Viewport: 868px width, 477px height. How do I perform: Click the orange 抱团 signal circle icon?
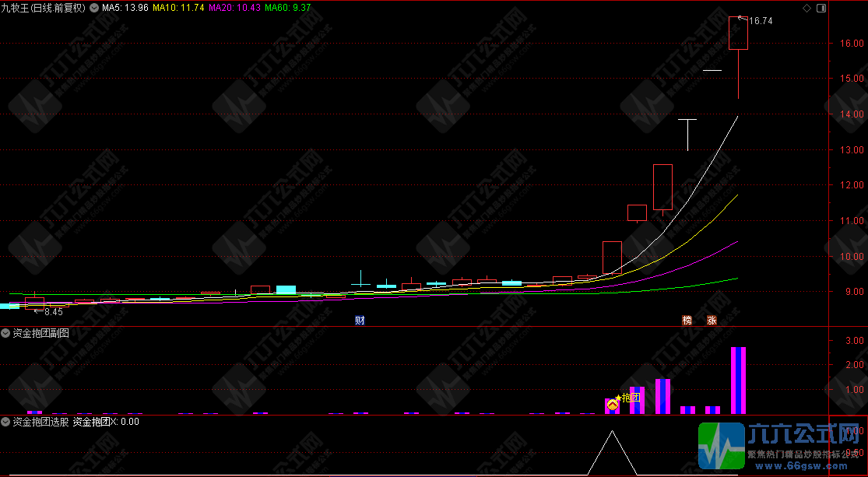coord(612,404)
